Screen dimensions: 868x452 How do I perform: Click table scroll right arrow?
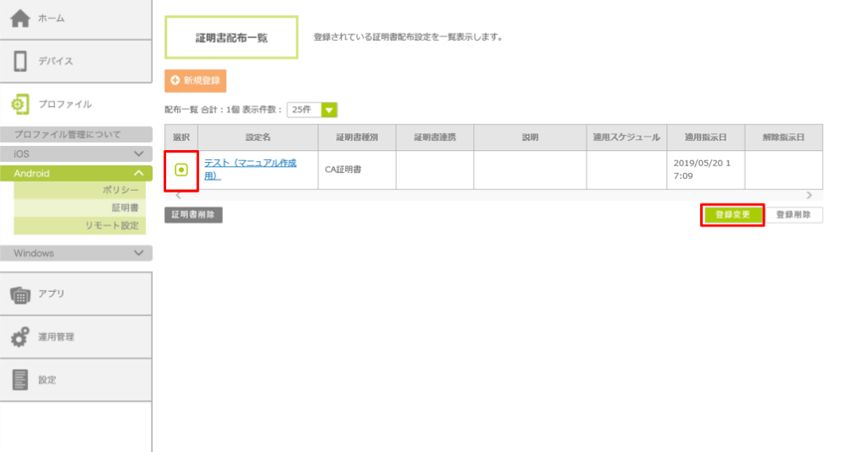pos(810,196)
